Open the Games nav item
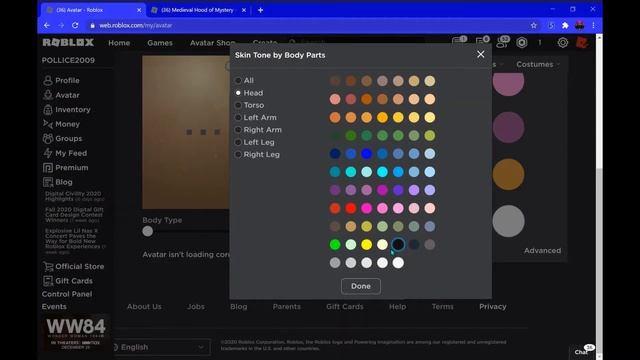This screenshot has height=360, width=640. (160, 42)
